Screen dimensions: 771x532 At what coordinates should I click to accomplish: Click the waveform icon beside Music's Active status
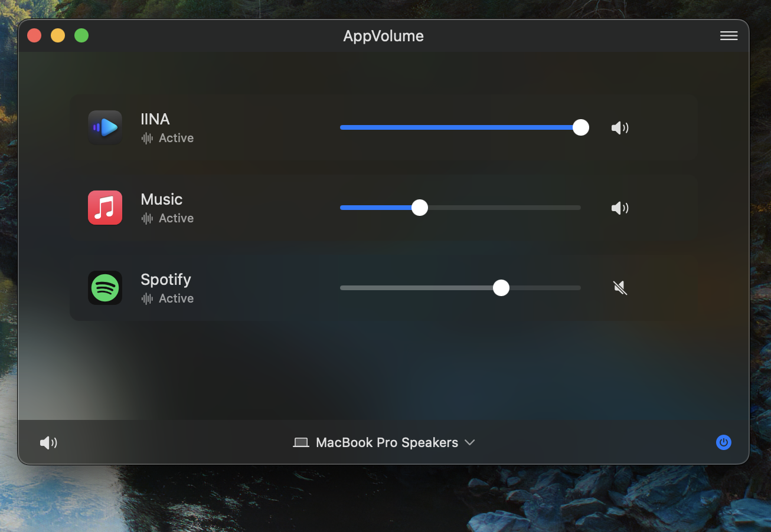[x=146, y=218]
